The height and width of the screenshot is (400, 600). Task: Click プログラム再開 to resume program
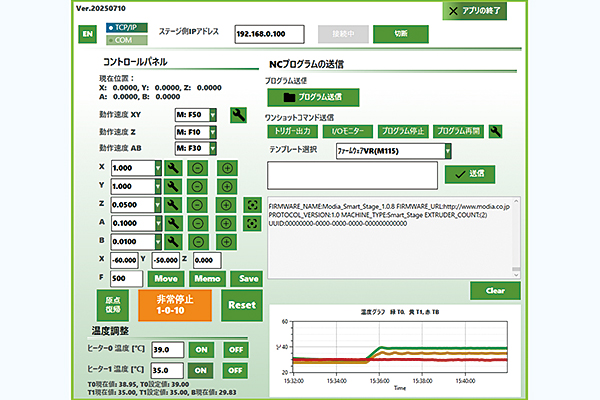[458, 131]
